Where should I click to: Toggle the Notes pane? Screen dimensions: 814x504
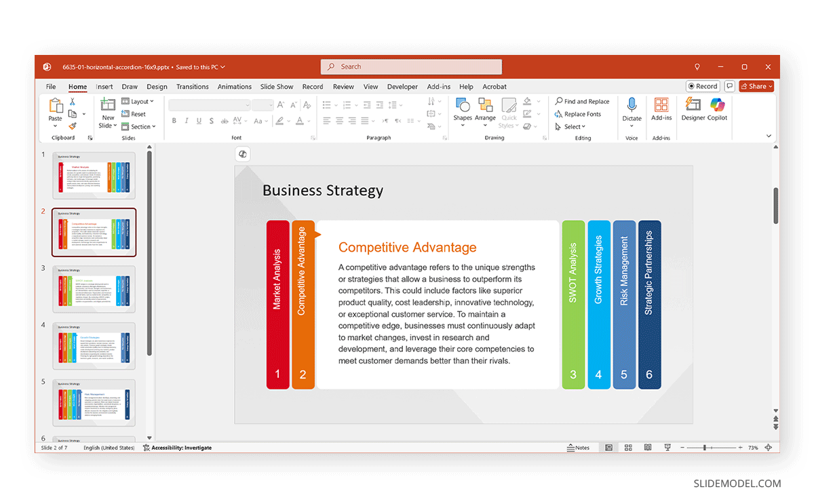[x=579, y=448]
